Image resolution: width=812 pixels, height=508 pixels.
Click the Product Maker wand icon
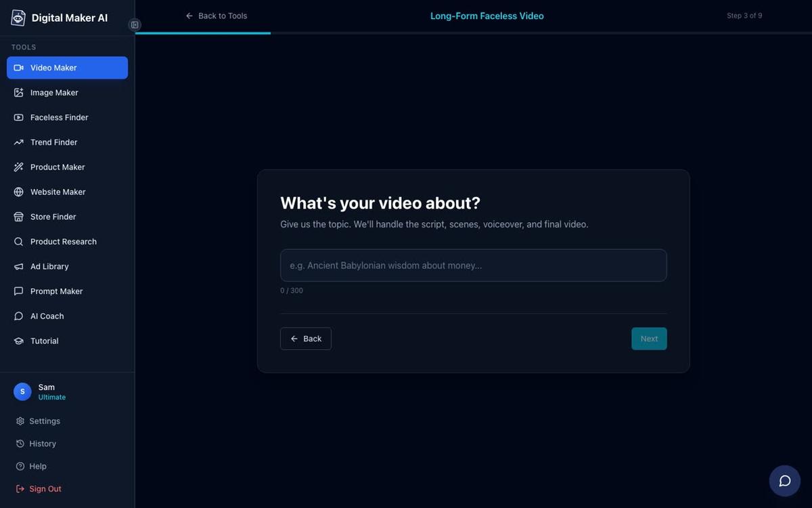click(x=18, y=167)
